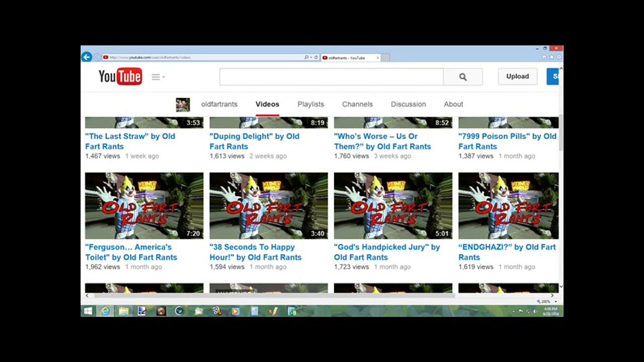Viewport: 644px width, 362px height.
Task: Open a new browser tab
Action: point(385,58)
